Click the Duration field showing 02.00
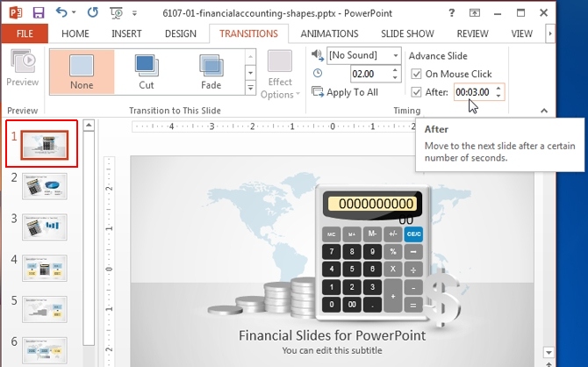Viewport: 588px width, 367px height. (x=369, y=74)
